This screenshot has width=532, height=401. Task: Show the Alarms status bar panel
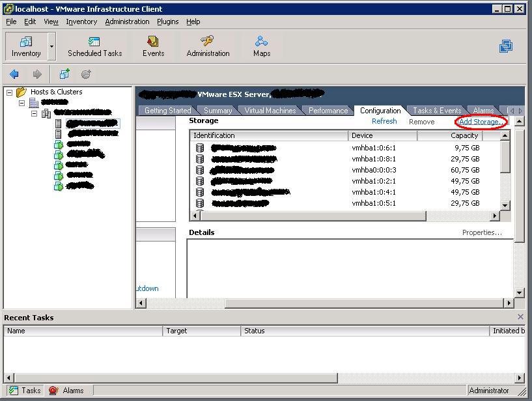click(x=66, y=391)
